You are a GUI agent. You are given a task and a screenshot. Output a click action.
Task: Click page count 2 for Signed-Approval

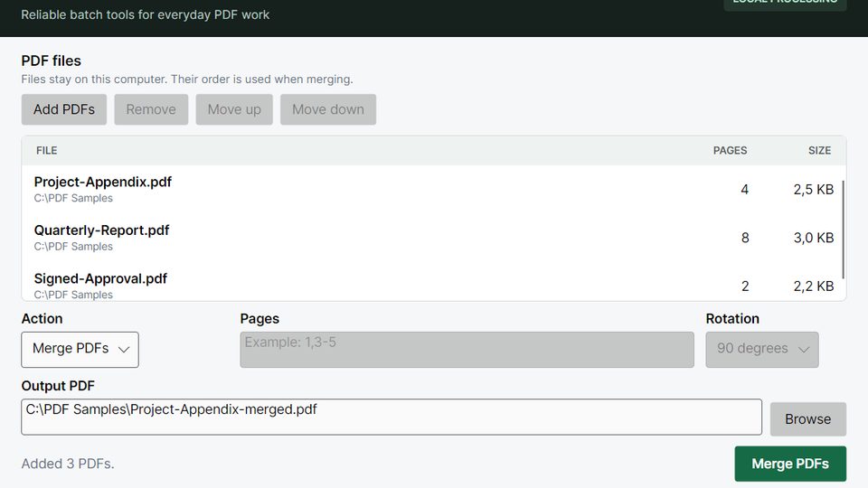coord(745,286)
